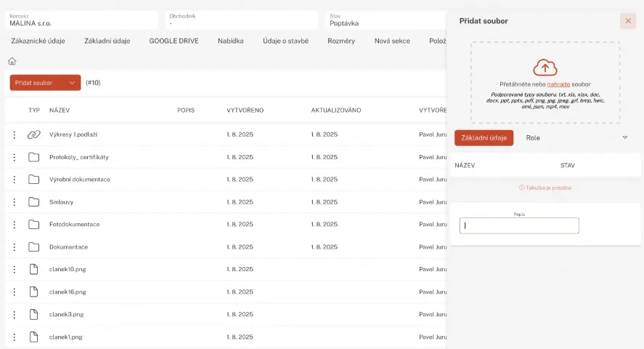Open three-dot menu for Dokumentace row
The image size is (644, 349).
[14, 247]
